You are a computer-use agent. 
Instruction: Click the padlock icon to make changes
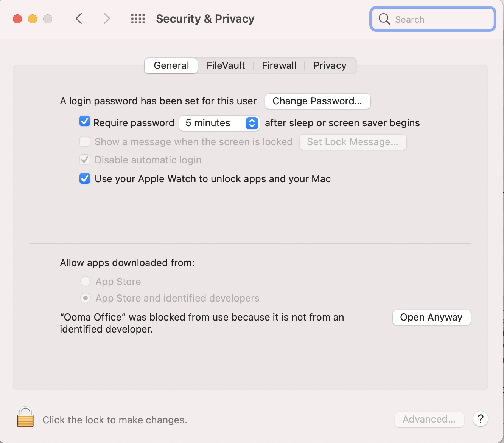tap(25, 417)
